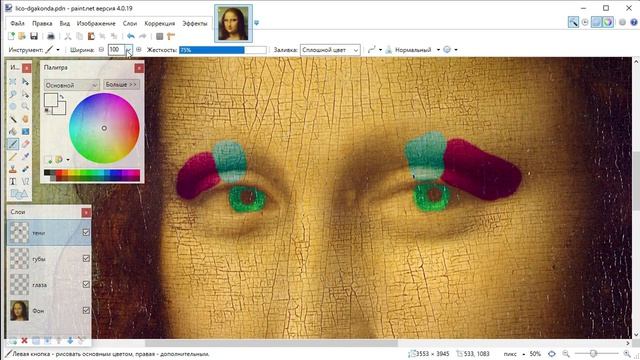Open the Правка menu
This screenshot has width=640, height=360.
click(42, 23)
